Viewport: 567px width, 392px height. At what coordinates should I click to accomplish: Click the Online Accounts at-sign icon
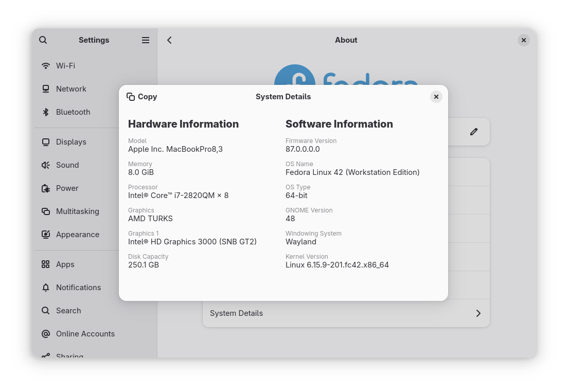[46, 334]
